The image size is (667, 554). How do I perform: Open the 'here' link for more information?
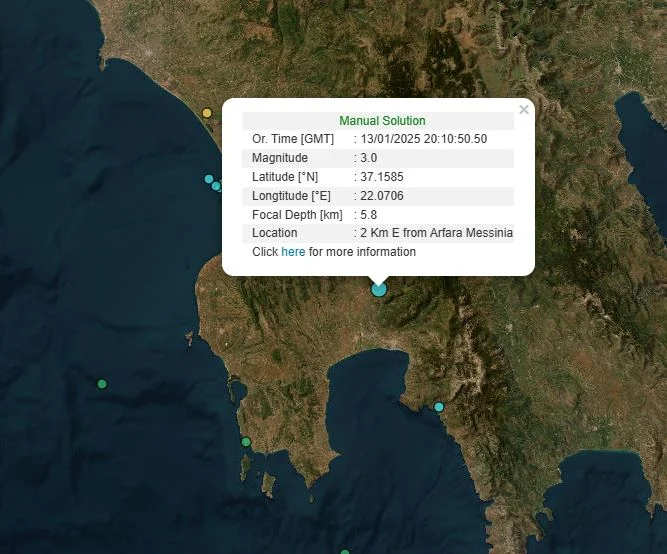(293, 252)
